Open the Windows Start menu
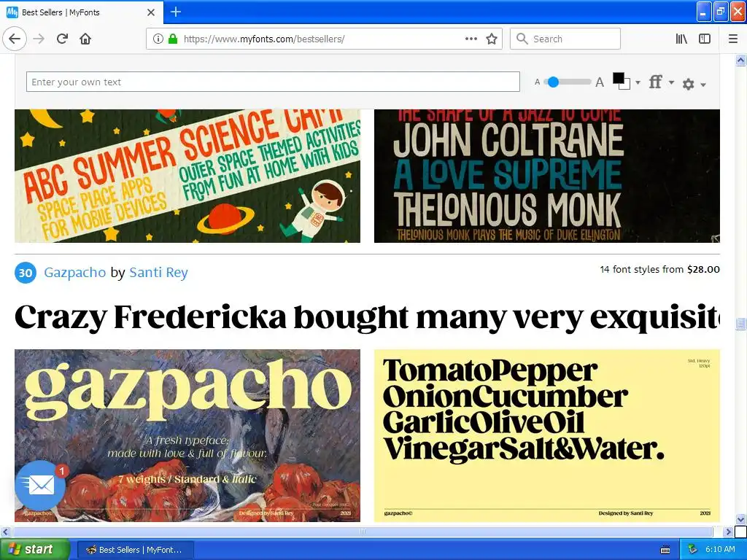This screenshot has height=560, width=747. [34, 550]
